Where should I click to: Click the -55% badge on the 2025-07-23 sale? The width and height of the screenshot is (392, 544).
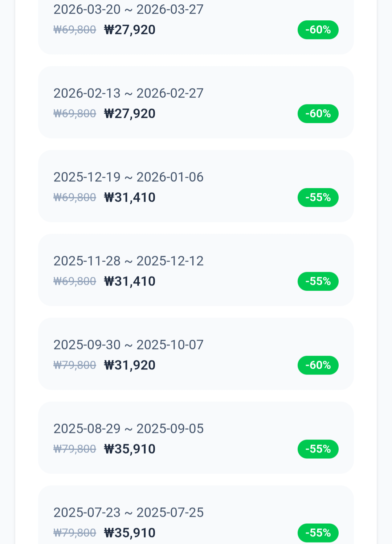(318, 533)
